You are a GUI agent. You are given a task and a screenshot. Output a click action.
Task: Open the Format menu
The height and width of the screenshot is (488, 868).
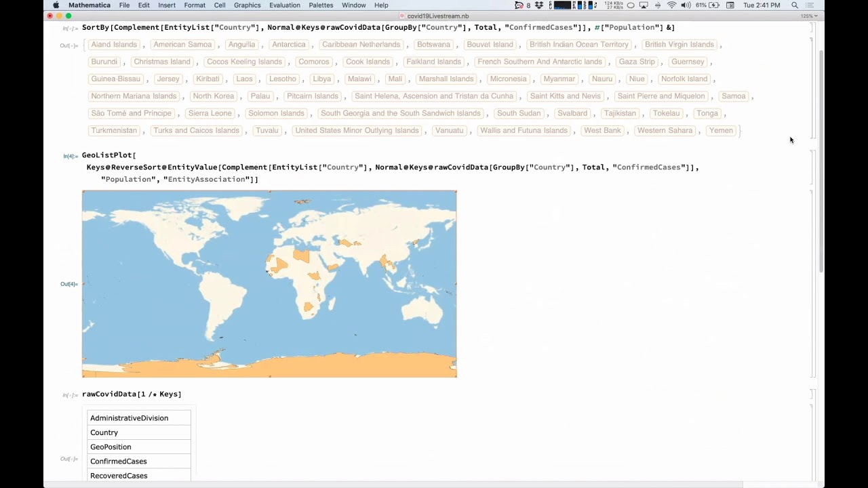(x=195, y=5)
